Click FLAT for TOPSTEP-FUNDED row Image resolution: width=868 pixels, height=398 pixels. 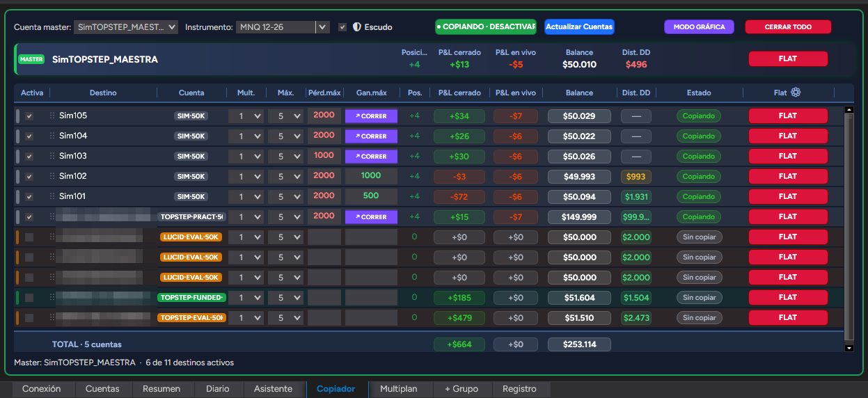(788, 298)
